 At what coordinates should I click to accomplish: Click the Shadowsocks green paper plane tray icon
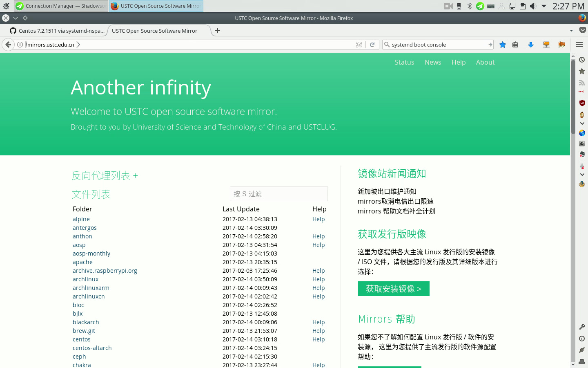pos(480,6)
